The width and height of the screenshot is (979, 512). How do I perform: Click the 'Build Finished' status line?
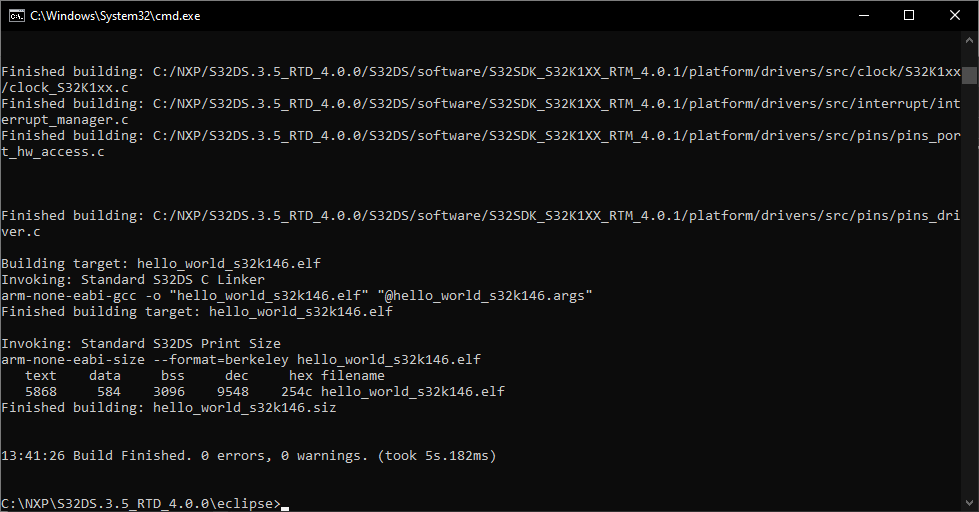(x=248, y=456)
